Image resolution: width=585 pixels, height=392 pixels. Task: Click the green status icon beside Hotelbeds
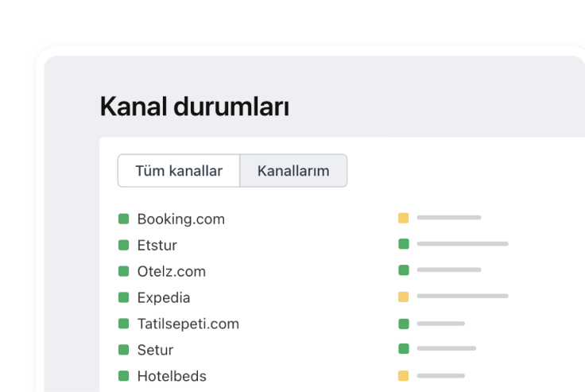coord(123,375)
